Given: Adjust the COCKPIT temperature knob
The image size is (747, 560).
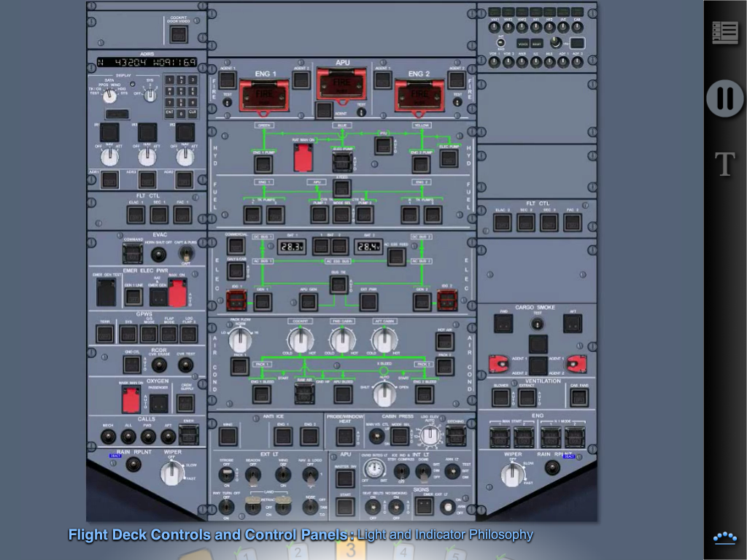Looking at the screenshot, I should tap(300, 340).
